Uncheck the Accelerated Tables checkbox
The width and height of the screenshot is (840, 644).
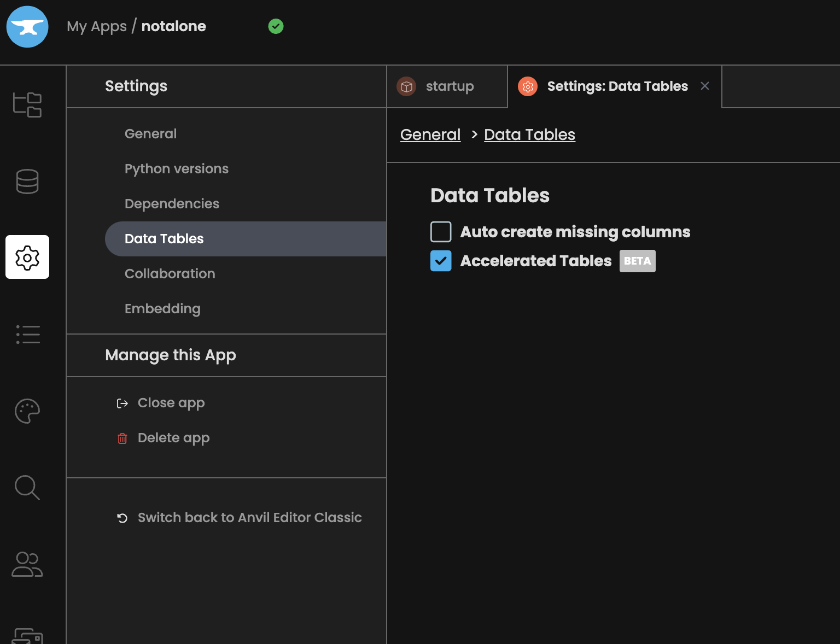pyautogui.click(x=441, y=261)
